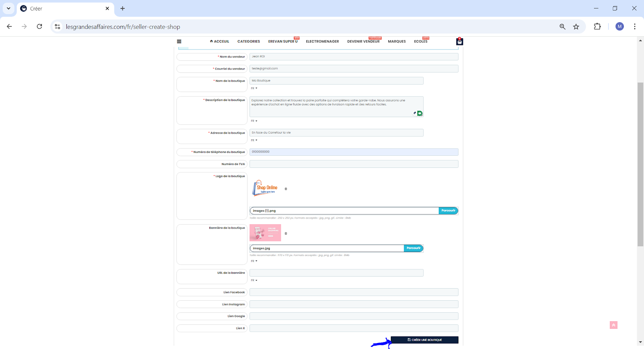
Task: Click Parcourir for shop logo
Action: [x=448, y=211]
